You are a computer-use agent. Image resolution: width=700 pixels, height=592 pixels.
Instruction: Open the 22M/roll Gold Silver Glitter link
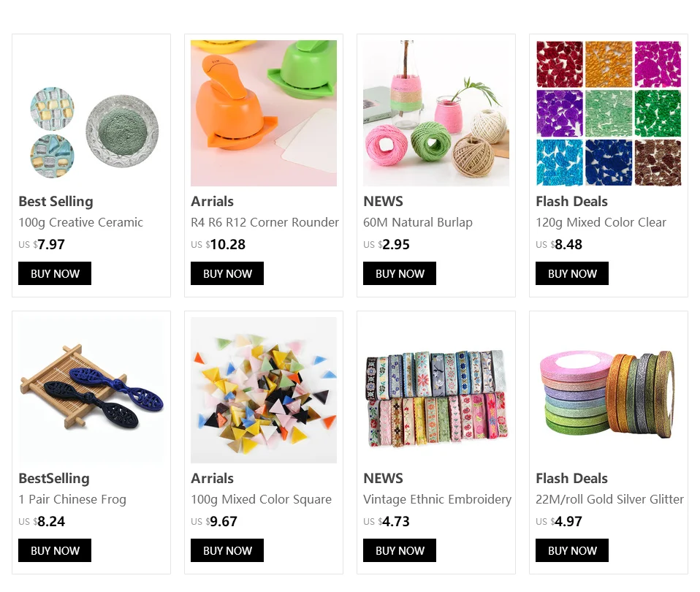610,499
